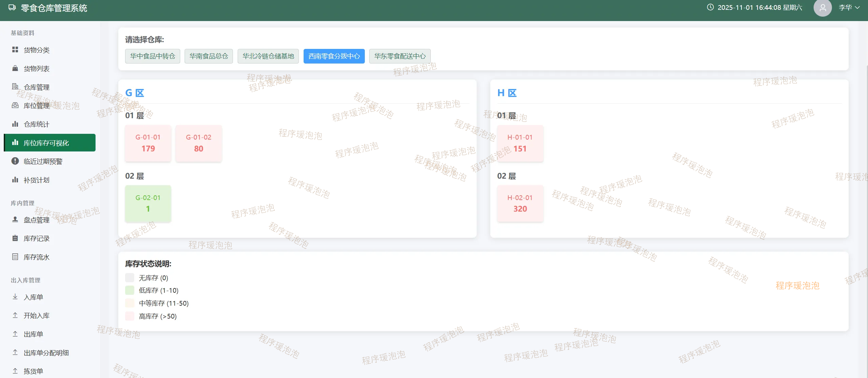Click the clock icon beside the date
The width and height of the screenshot is (868, 378).
pos(710,7)
